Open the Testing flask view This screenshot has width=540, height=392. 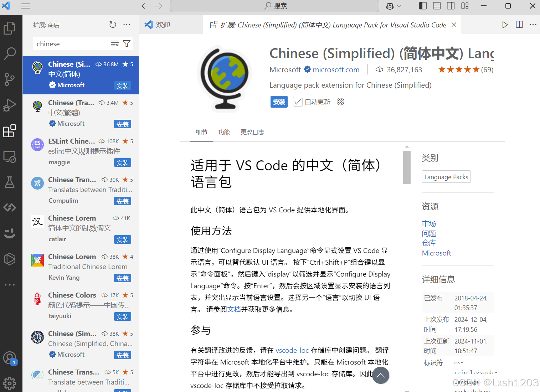pyautogui.click(x=10, y=182)
